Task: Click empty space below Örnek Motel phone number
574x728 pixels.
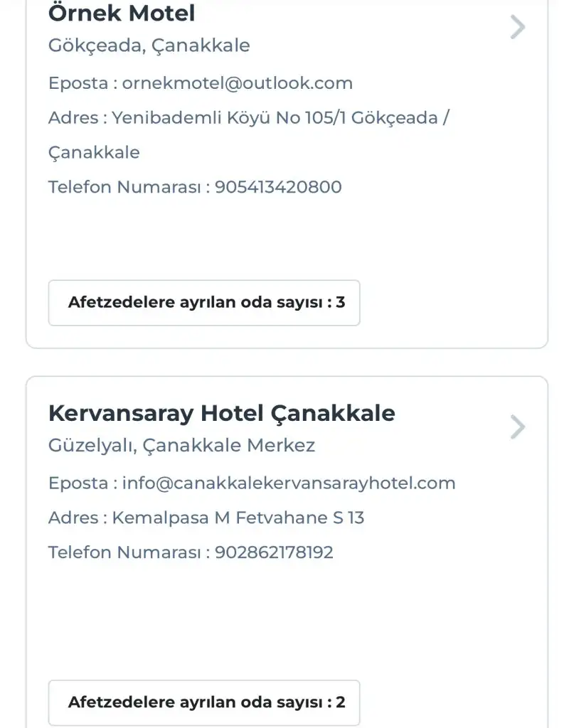Action: coord(285,235)
